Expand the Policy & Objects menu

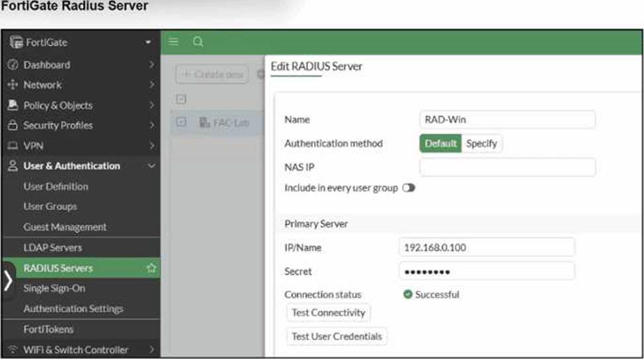tap(151, 106)
